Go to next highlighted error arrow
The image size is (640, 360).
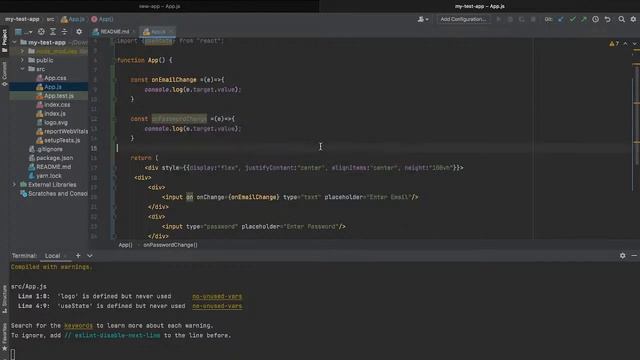point(634,43)
